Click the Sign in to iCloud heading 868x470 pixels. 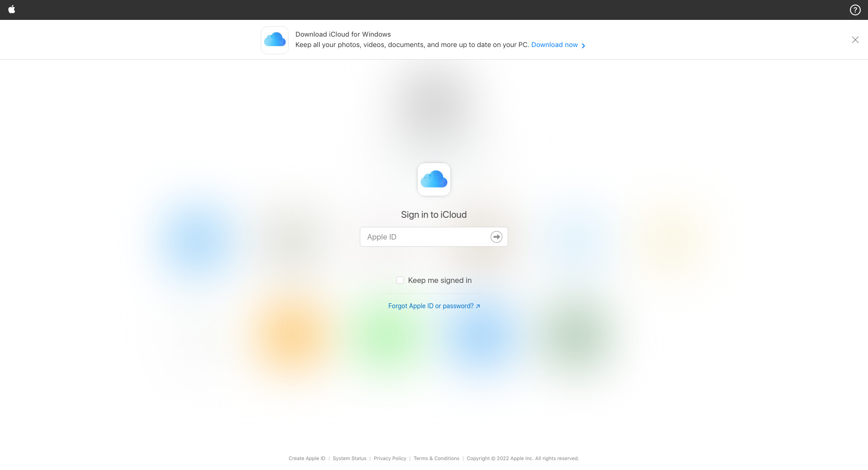434,215
